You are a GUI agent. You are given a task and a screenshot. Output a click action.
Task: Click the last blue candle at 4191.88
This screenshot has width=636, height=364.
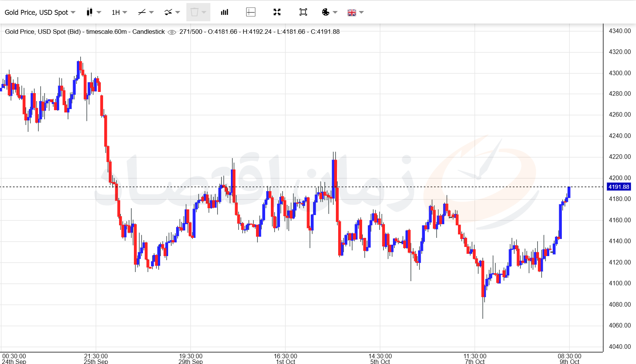(569, 192)
